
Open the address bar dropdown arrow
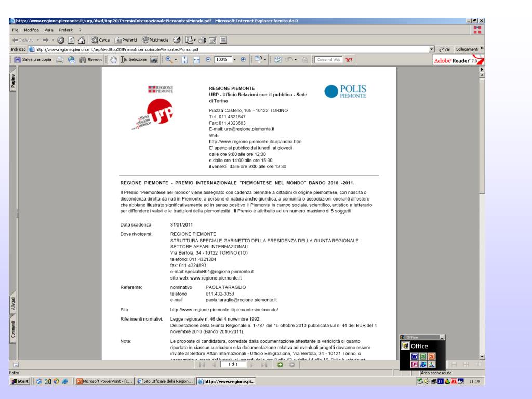click(431, 49)
